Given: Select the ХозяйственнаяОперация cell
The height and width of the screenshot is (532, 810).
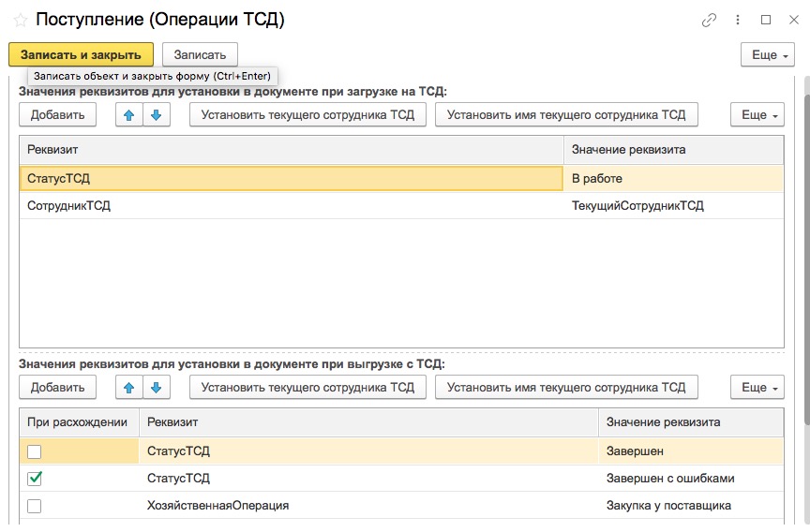Looking at the screenshot, I should [368, 505].
